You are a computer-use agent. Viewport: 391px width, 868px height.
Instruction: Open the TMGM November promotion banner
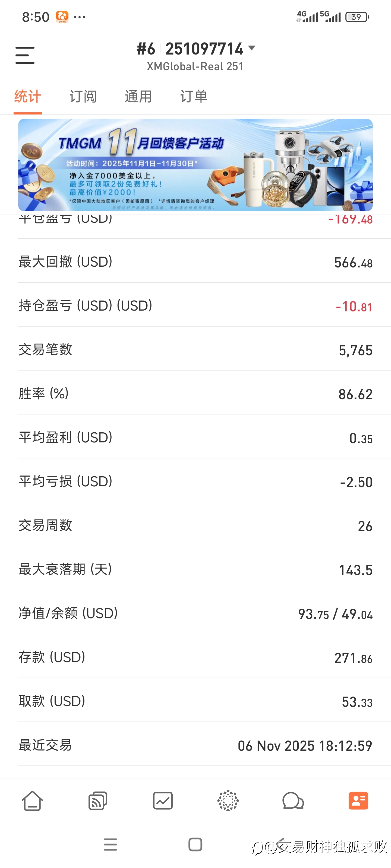click(195, 165)
